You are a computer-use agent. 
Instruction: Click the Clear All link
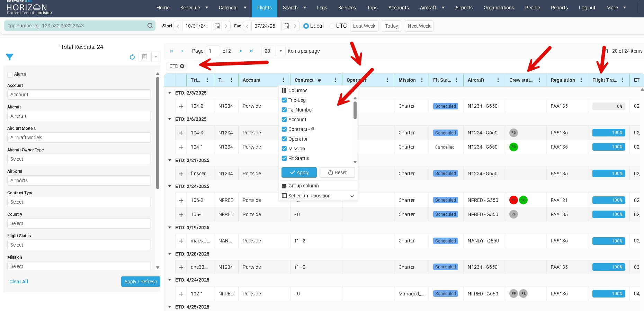[19, 282]
